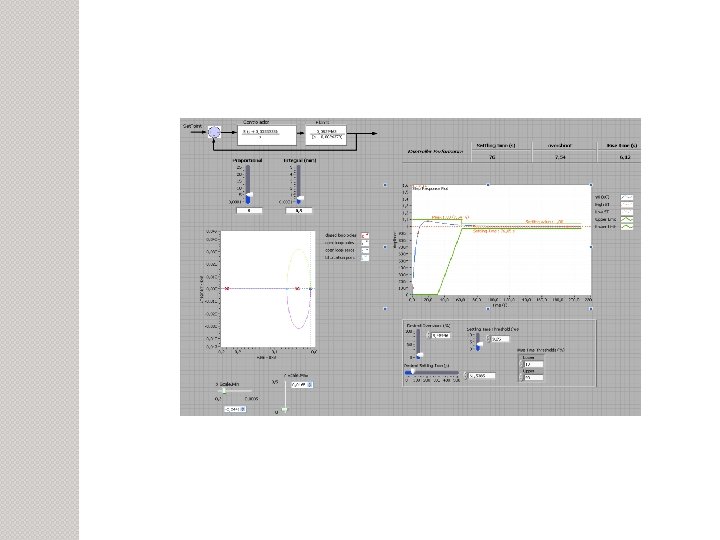Viewport: 720px width, 540px height.
Task: Click the closed loop poles legend swatch
Action: (365, 236)
